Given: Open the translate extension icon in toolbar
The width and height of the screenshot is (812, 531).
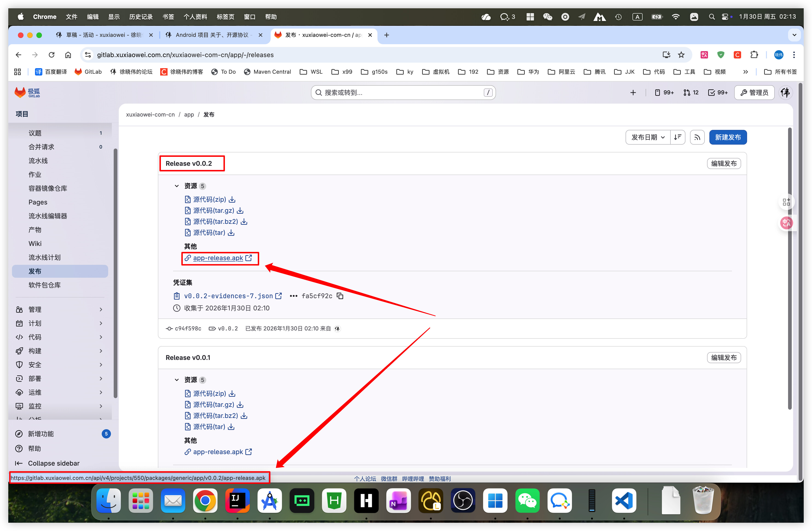Looking at the screenshot, I should click(x=704, y=55).
